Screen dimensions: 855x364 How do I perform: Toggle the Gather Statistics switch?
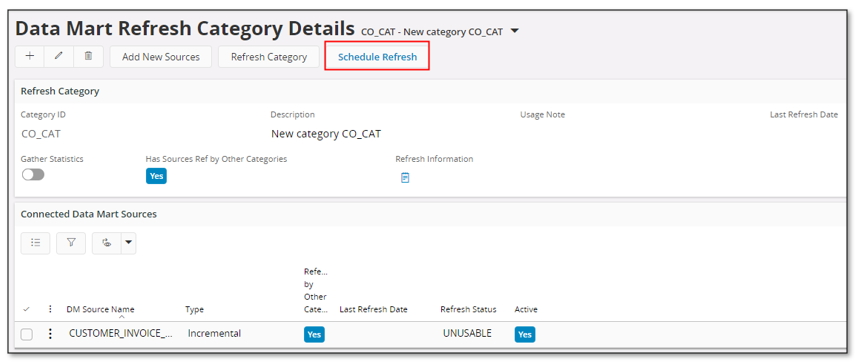(x=33, y=175)
